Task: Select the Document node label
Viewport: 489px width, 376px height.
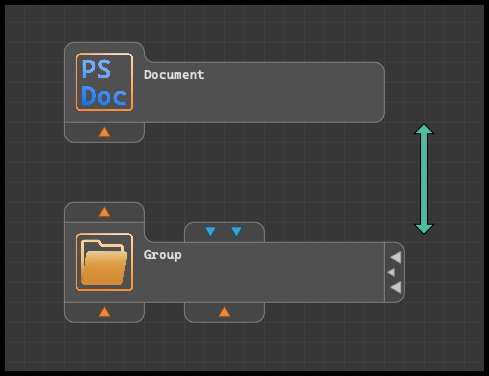Action: coord(174,75)
